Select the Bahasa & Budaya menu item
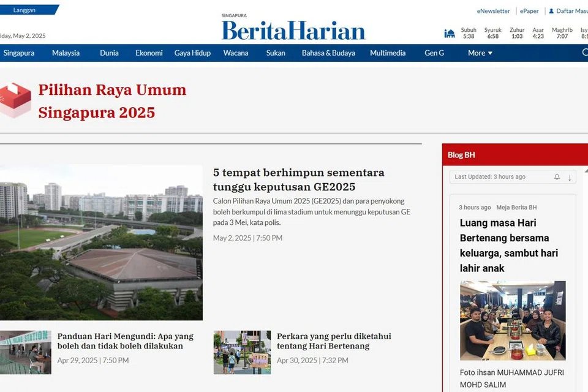 (x=328, y=53)
